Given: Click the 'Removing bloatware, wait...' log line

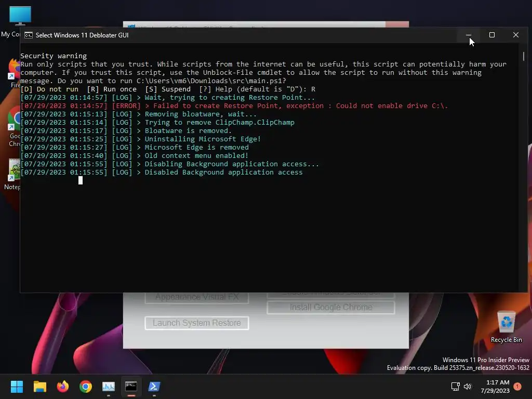Looking at the screenshot, I should [x=138, y=114].
